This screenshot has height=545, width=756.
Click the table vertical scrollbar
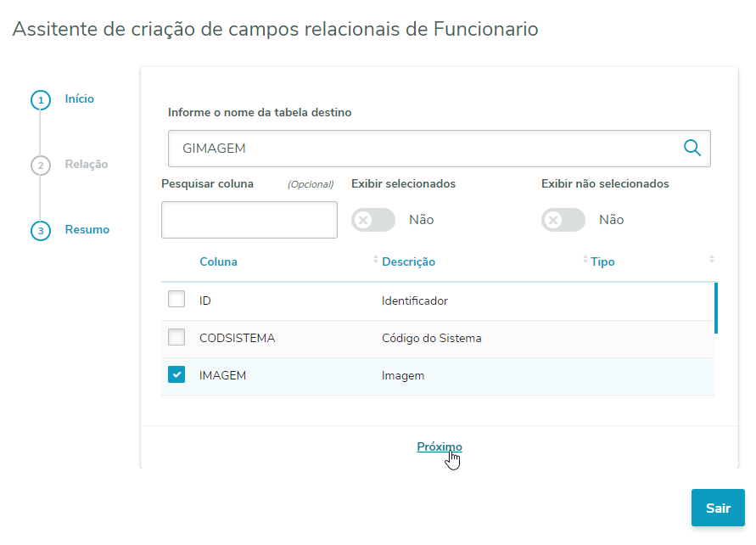716,308
